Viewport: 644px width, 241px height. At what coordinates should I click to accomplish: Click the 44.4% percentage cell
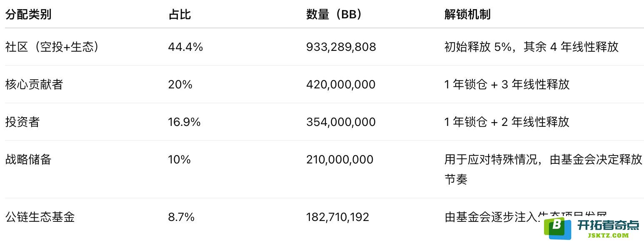click(185, 47)
